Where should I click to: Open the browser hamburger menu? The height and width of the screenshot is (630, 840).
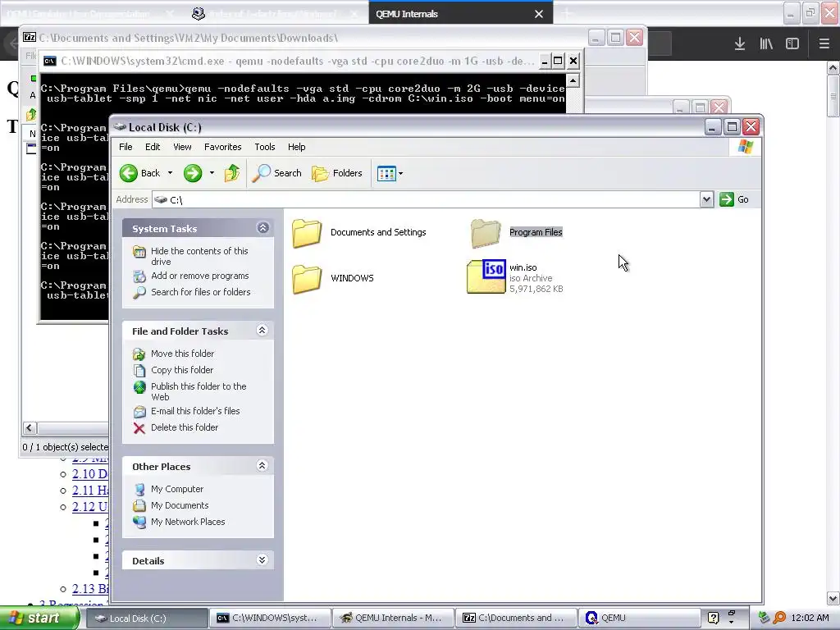(x=824, y=43)
